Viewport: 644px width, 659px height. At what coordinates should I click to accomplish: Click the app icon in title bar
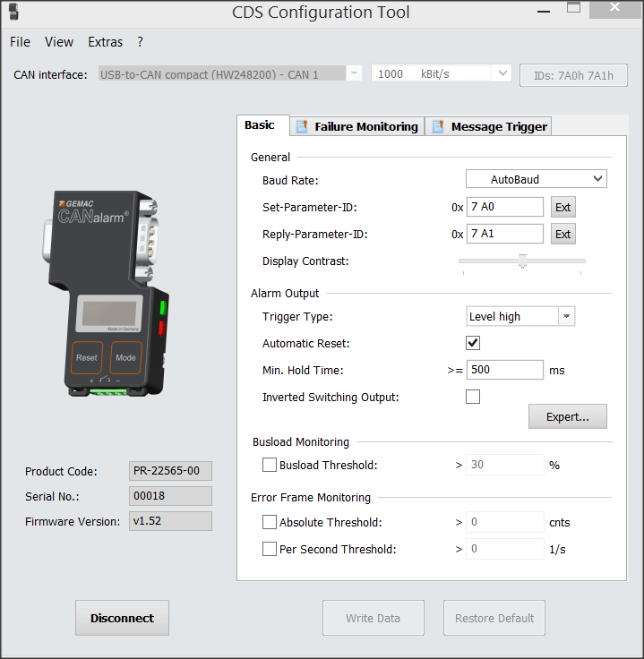click(13, 12)
